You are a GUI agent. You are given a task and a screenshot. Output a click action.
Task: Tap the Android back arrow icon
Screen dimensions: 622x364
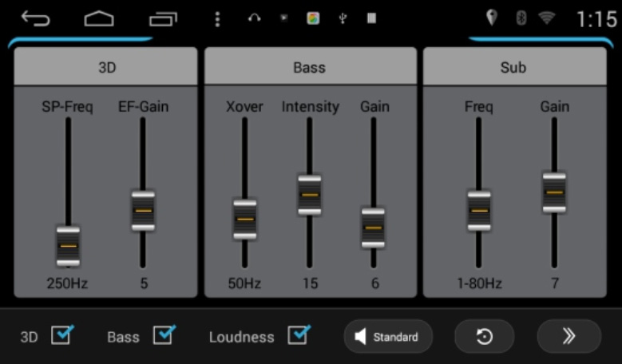35,18
